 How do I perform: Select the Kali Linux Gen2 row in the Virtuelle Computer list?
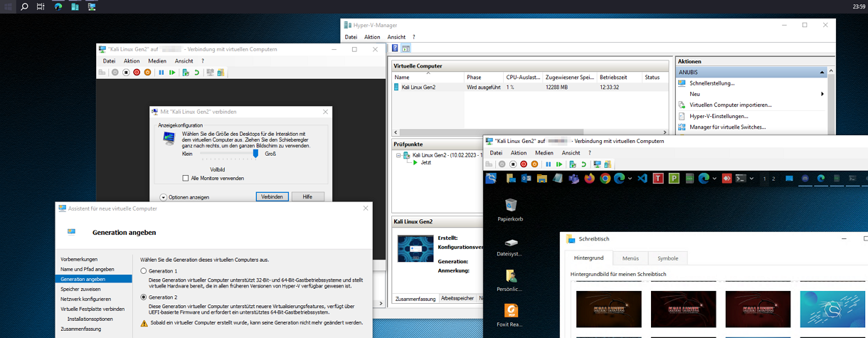pyautogui.click(x=530, y=87)
